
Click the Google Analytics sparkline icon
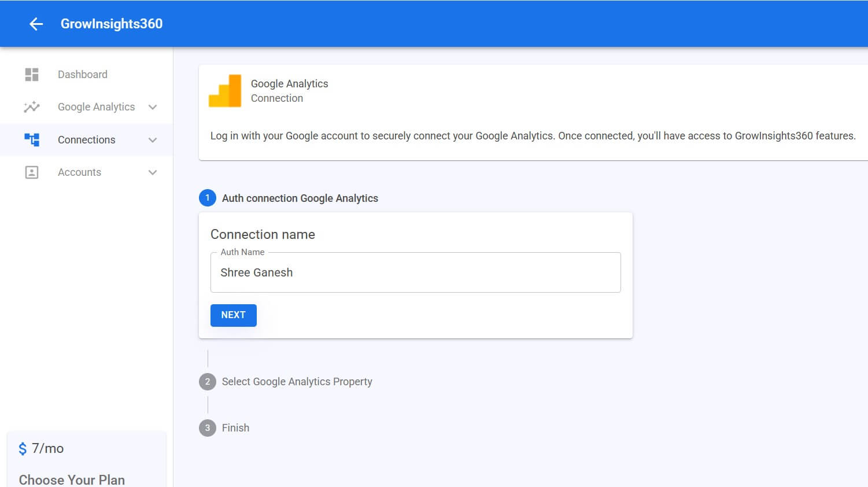point(32,107)
